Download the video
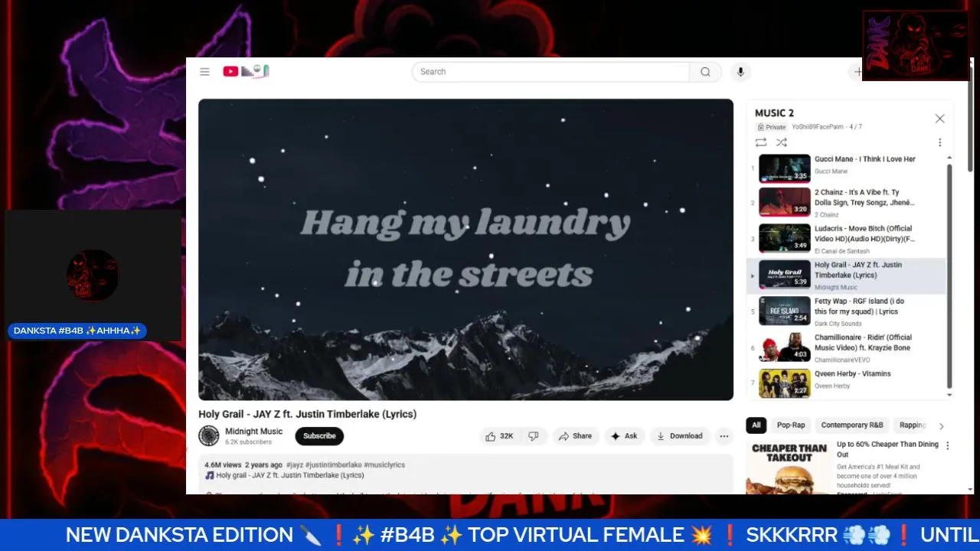Image resolution: width=980 pixels, height=551 pixels. pyautogui.click(x=680, y=436)
